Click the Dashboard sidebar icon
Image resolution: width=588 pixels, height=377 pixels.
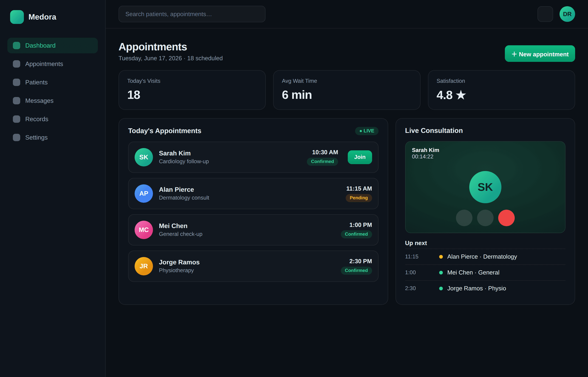coord(16,46)
